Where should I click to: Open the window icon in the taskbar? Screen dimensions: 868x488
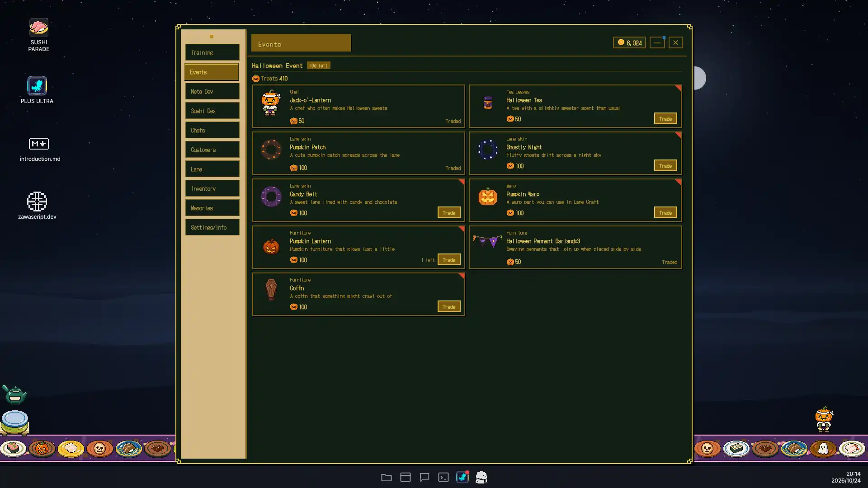405,477
